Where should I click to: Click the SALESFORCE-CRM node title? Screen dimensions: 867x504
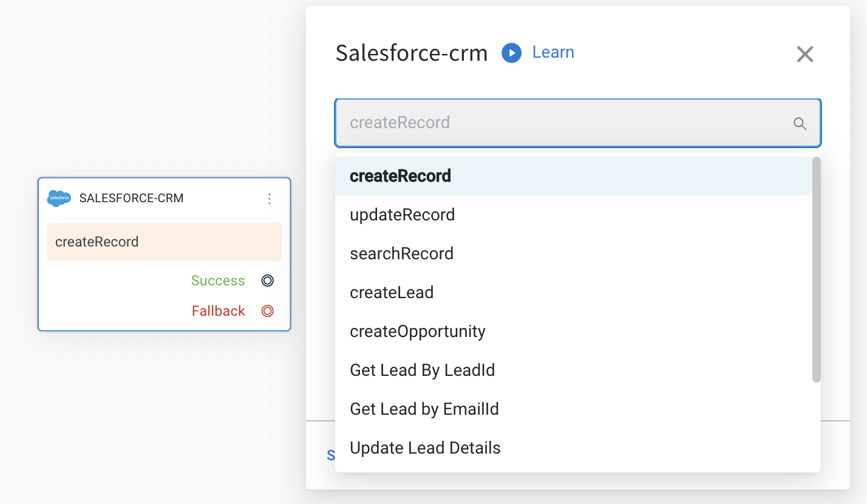point(131,198)
